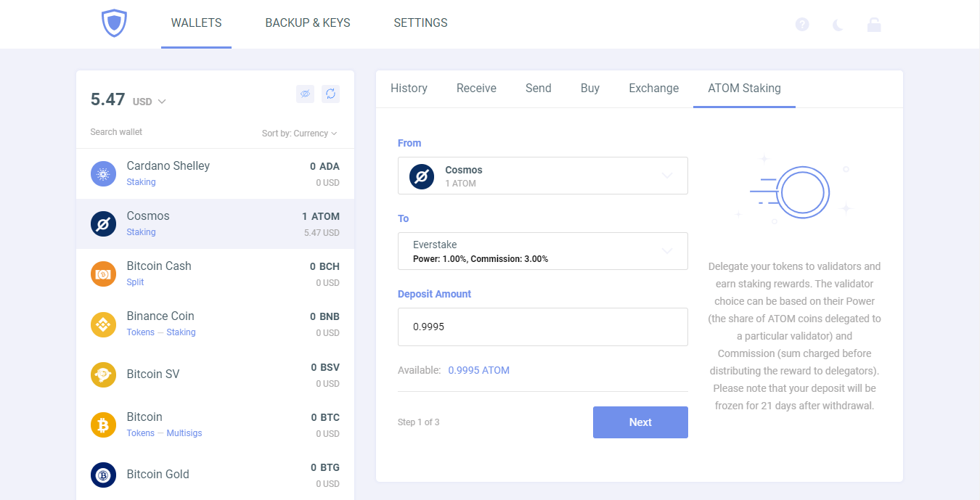Screen dimensions: 980x500
Task: Click the Bitcoin Gold coin icon
Action: tap(103, 475)
